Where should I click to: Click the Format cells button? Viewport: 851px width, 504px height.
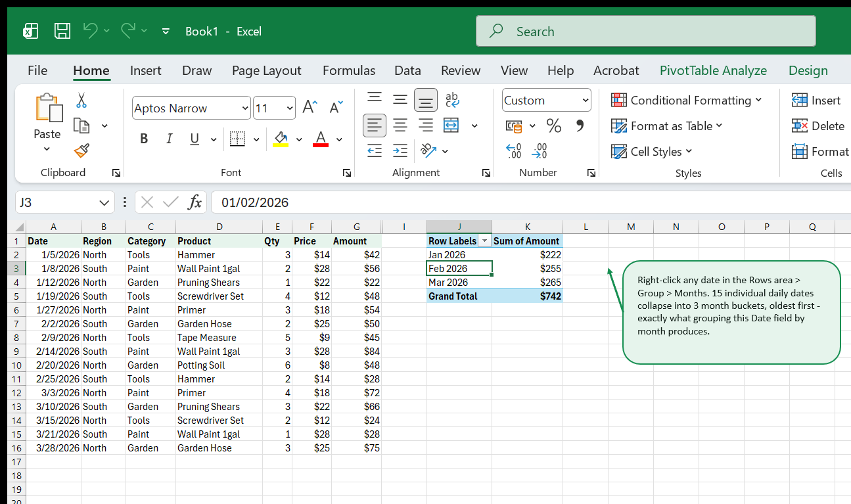pyautogui.click(x=820, y=151)
